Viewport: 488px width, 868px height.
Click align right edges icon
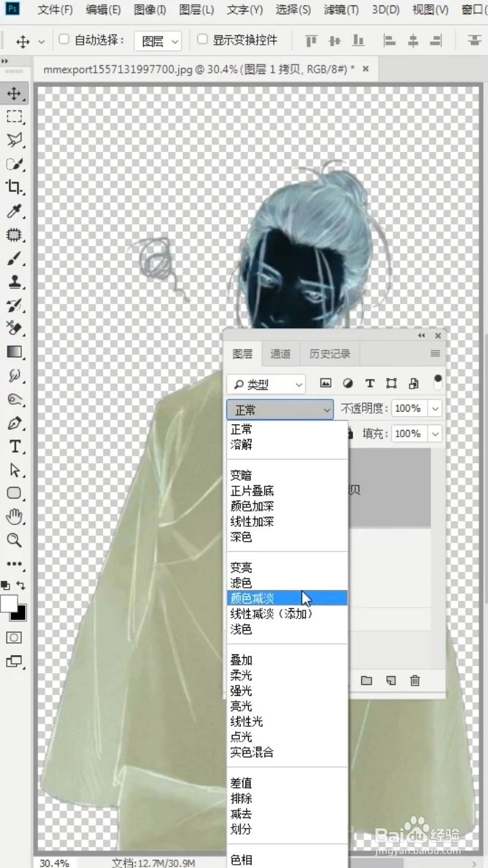click(x=435, y=41)
